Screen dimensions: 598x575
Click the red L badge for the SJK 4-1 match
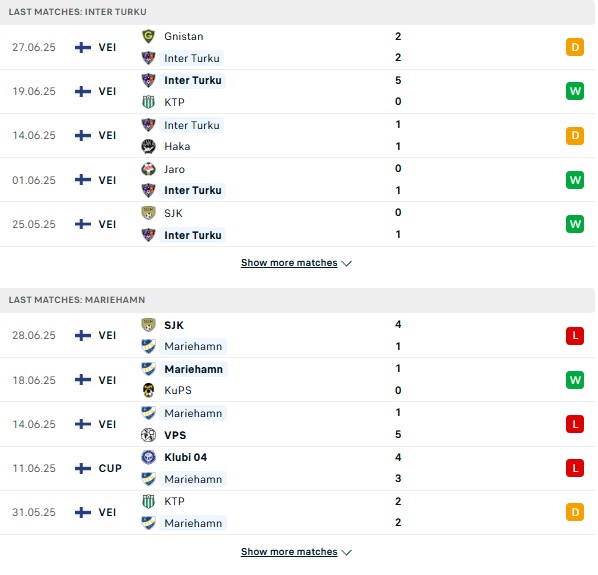[x=575, y=336]
